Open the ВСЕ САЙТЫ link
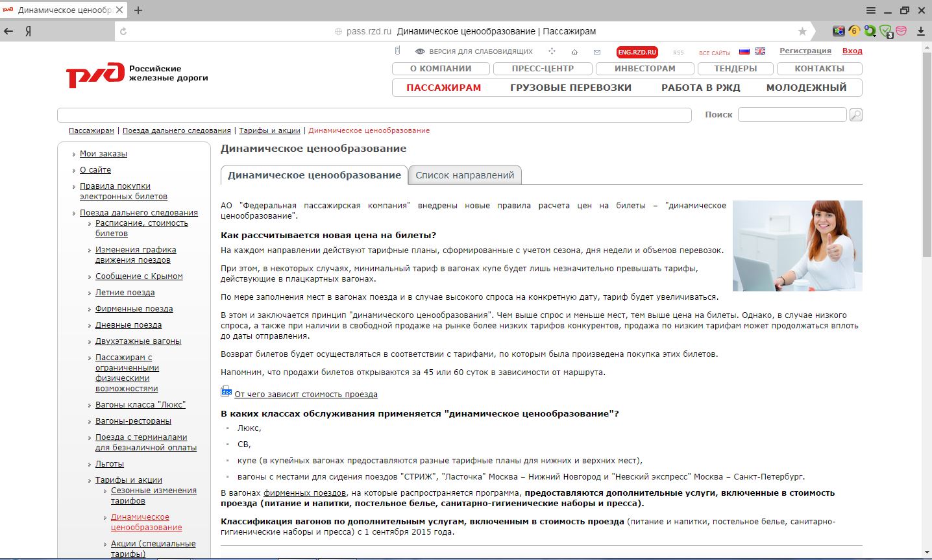 [x=715, y=53]
